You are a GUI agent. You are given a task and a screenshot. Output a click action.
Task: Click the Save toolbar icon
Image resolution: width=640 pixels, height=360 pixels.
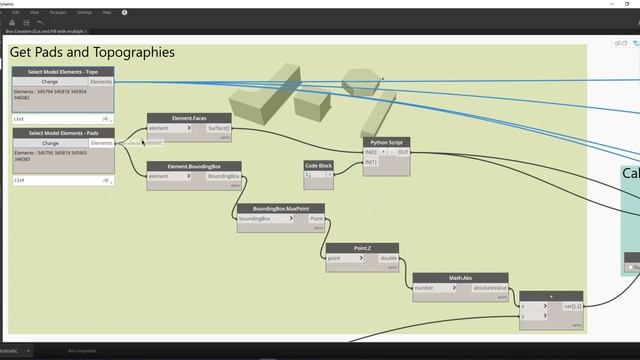pos(26,23)
